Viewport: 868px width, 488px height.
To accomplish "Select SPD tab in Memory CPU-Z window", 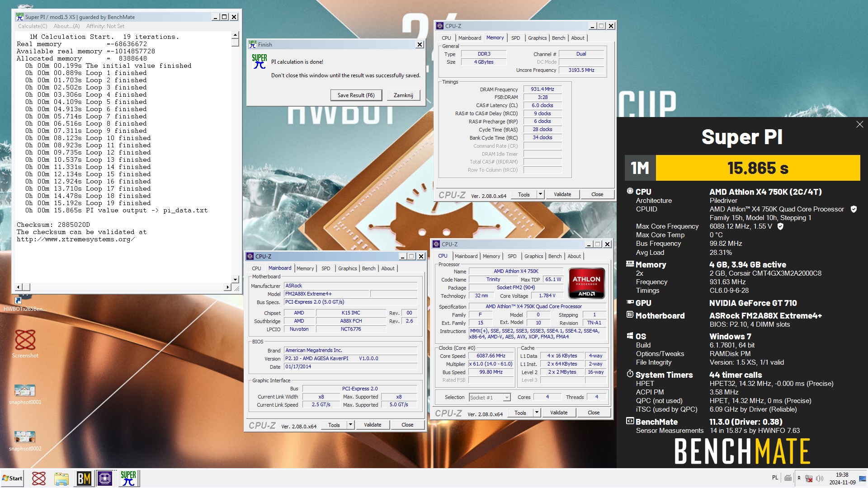I will 515,38.
